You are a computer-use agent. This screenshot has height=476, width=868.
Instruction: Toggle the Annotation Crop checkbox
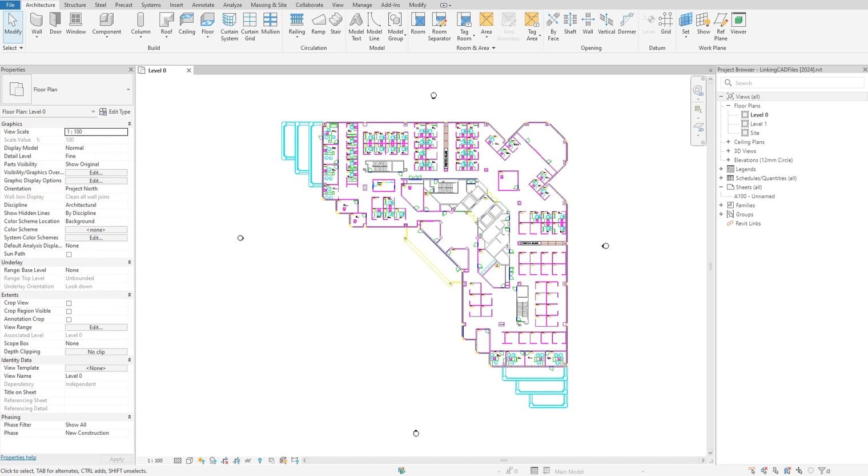69,319
